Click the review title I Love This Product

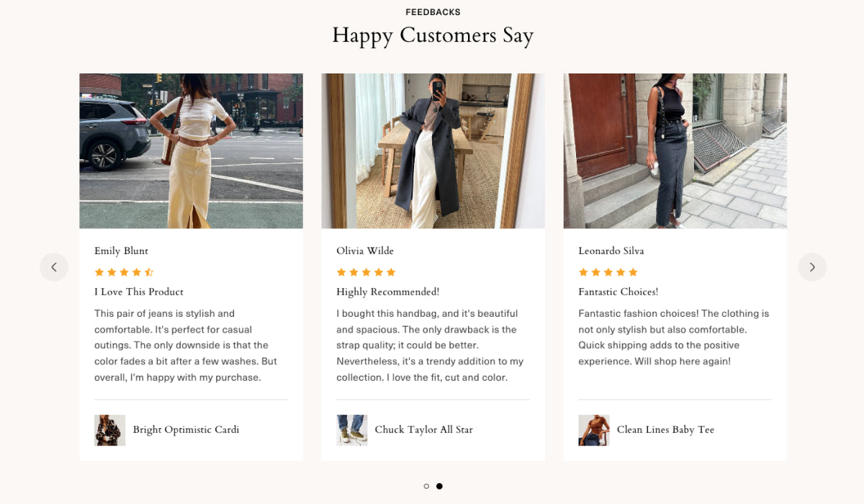click(139, 292)
